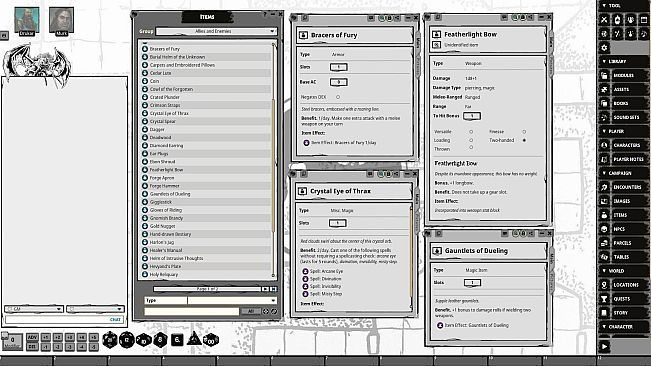Select Helm of Intrusive Thoughts entry

tap(206, 258)
